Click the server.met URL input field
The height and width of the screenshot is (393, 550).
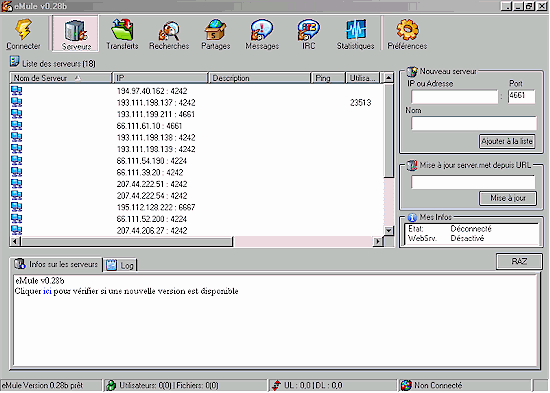coord(473,182)
